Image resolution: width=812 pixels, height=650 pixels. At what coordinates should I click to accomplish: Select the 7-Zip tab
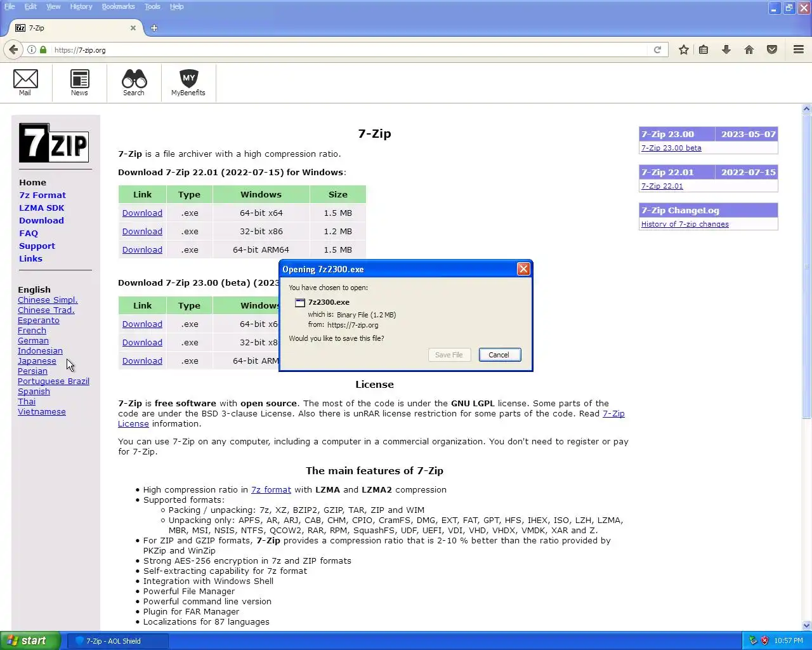[x=76, y=28]
